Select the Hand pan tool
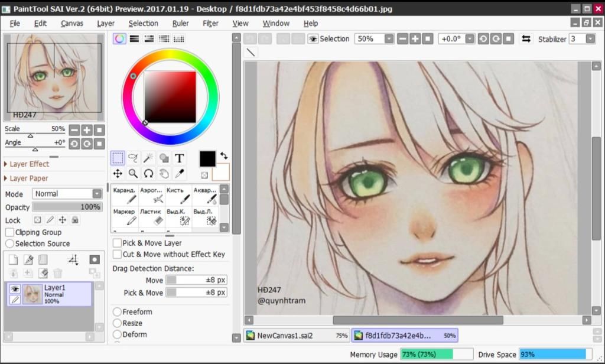 [x=164, y=174]
